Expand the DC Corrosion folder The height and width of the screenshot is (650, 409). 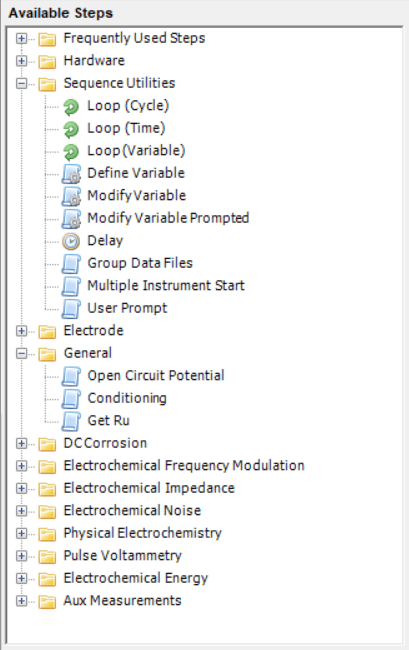coord(21,444)
